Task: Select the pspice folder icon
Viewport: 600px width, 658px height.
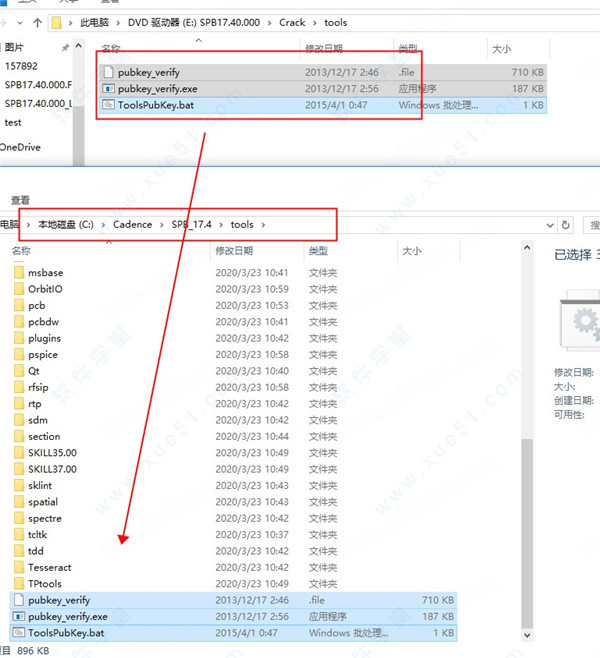Action: [18, 354]
